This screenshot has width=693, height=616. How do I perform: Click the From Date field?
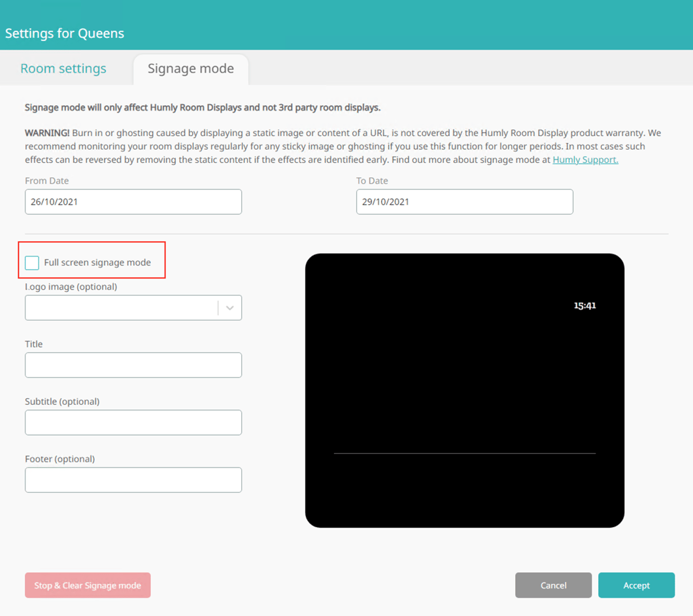133,202
